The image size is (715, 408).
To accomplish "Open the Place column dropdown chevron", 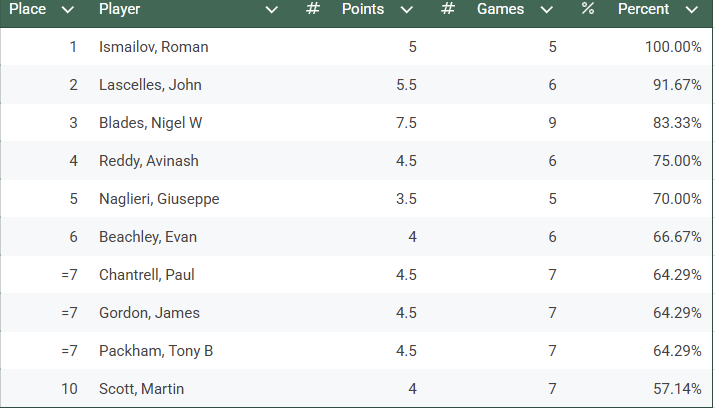I will (68, 10).
